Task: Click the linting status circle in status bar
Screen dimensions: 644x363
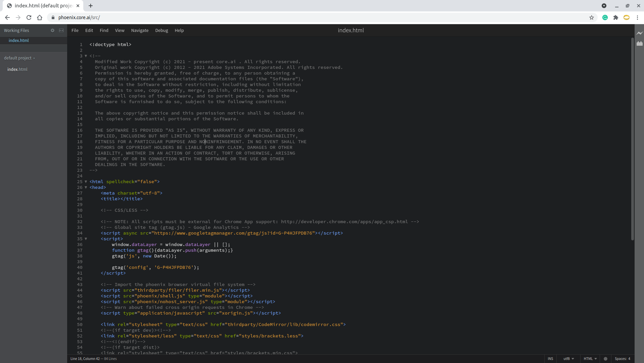Action: coord(605,359)
